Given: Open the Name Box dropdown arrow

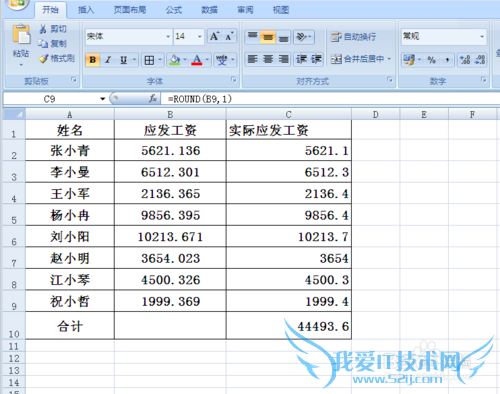Looking at the screenshot, I should tap(102, 99).
